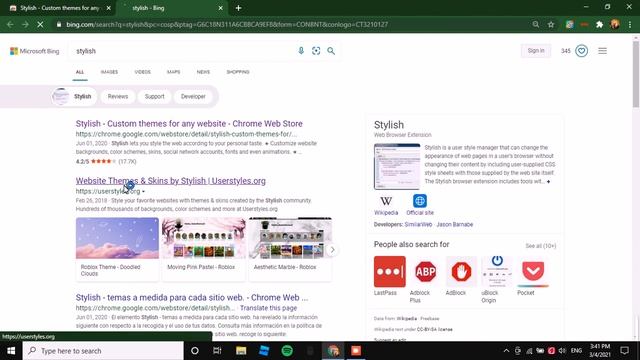Select the Support filter chip
This screenshot has width=640, height=360.
(x=155, y=96)
